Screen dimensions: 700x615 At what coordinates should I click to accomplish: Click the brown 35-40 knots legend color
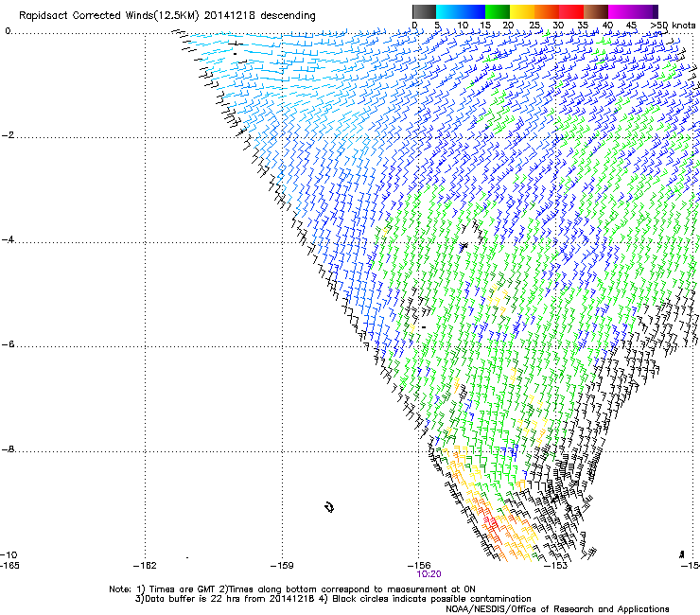[596, 11]
